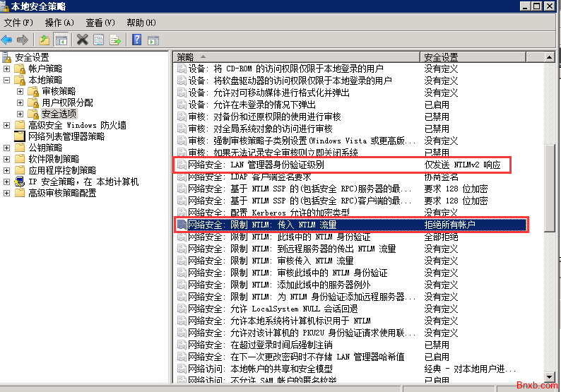Select 限制 NTLM: 添加此域中的服务器例外 policy
The width and height of the screenshot is (561, 392).
pos(279,285)
